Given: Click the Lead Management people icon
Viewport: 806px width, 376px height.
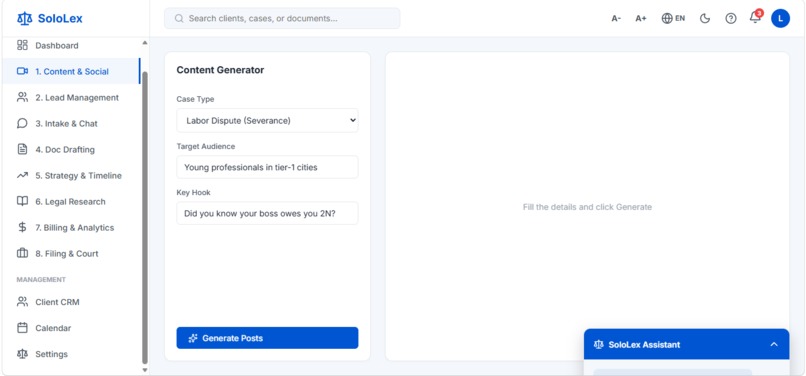Looking at the screenshot, I should (x=22, y=97).
